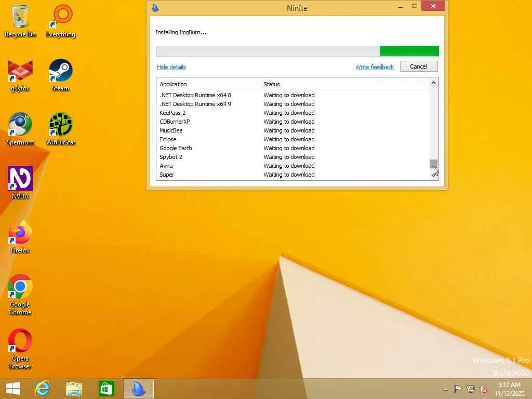Viewport: 532px width, 399px height.
Task: Close the Ninite window
Action: click(x=433, y=6)
